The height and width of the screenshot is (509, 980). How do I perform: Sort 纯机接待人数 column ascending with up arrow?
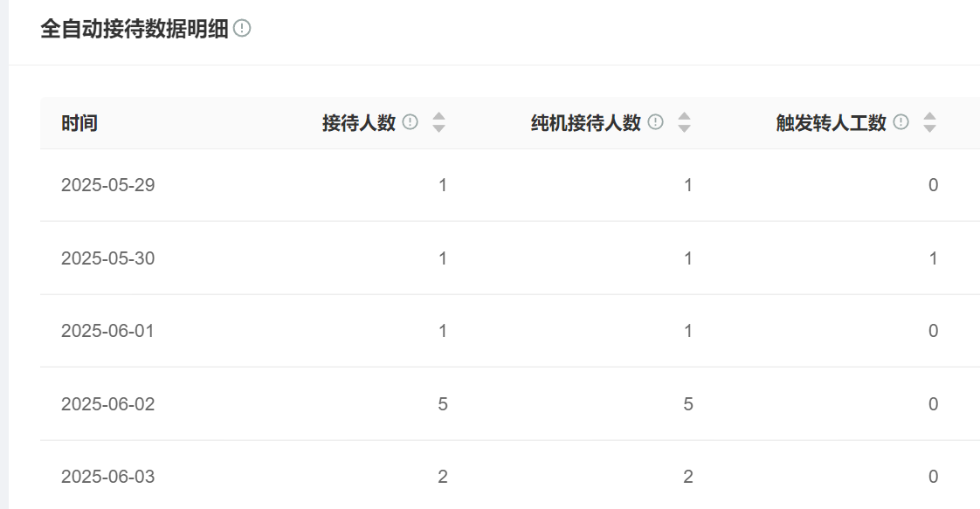pos(685,116)
